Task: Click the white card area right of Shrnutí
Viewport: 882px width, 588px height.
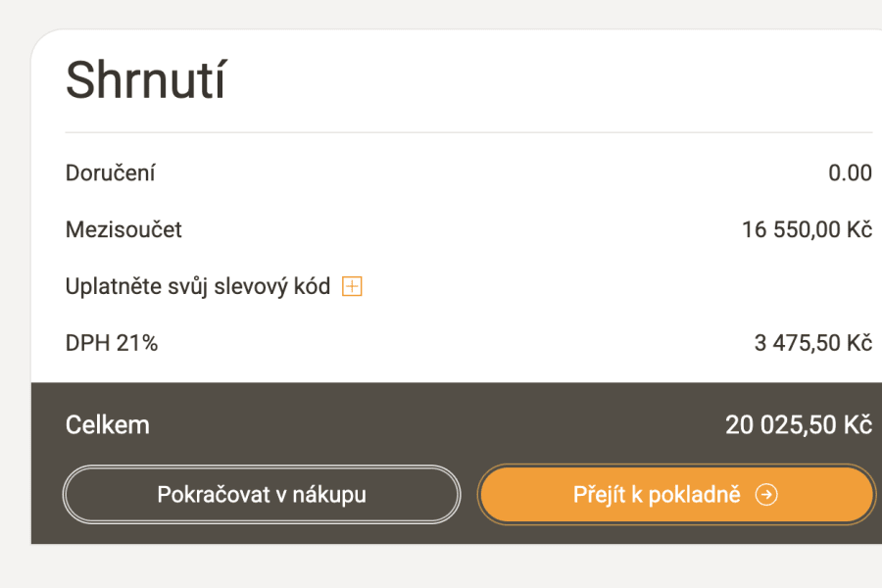Action: coord(549,80)
